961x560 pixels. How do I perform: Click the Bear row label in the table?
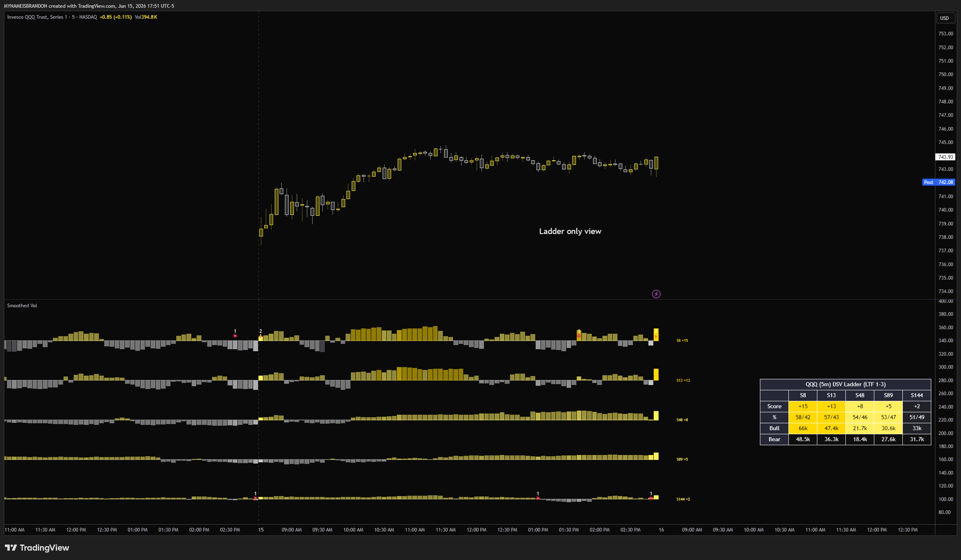pos(774,439)
